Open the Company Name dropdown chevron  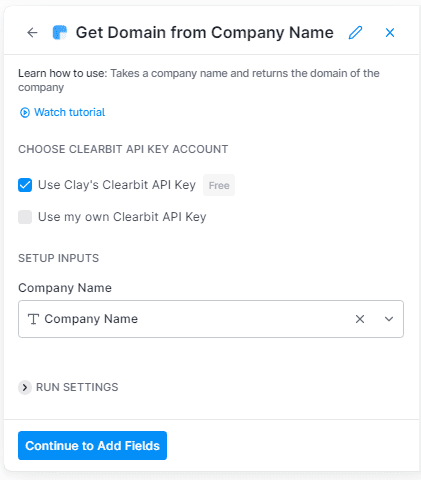coord(389,319)
